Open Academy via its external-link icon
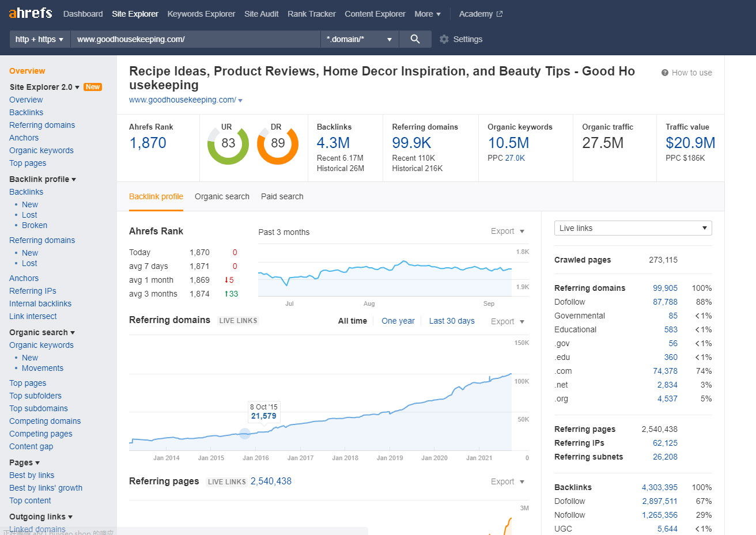Image resolution: width=756 pixels, height=535 pixels. click(499, 13)
